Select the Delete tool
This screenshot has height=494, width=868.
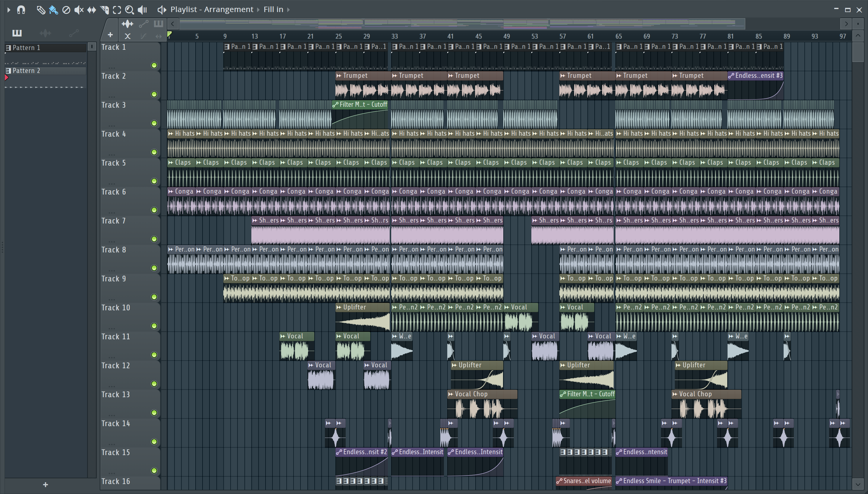pyautogui.click(x=66, y=10)
